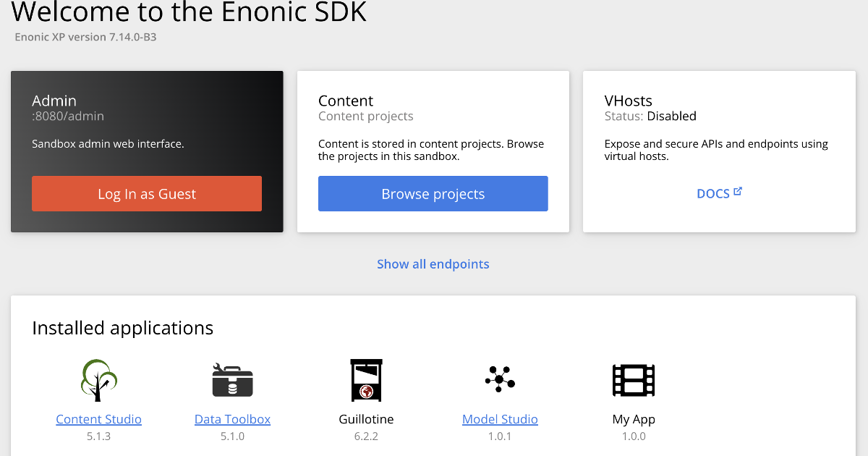Click the "Status: Disabled" text
Screen dimensions: 868x456
coord(650,116)
